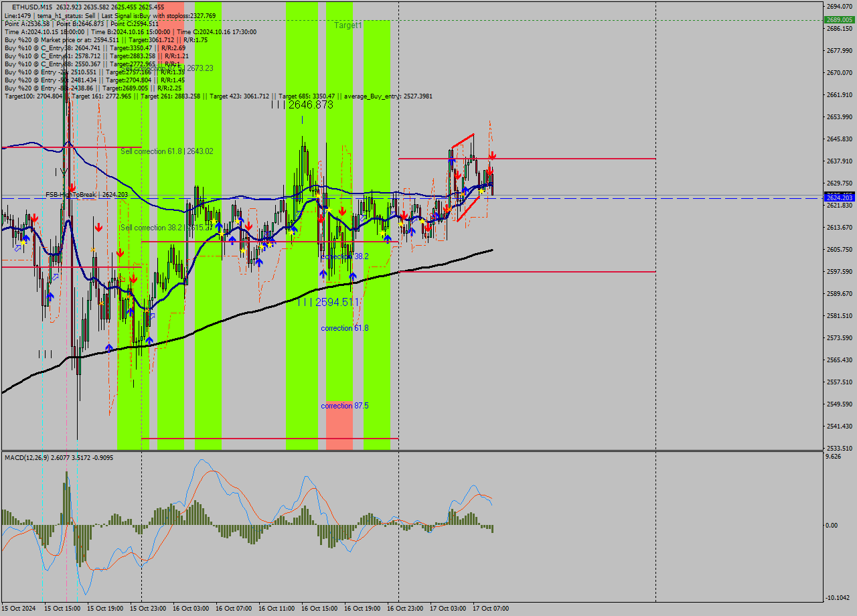Select the 'Sell correction 38.2' label
857x616 pixels.
click(167, 228)
